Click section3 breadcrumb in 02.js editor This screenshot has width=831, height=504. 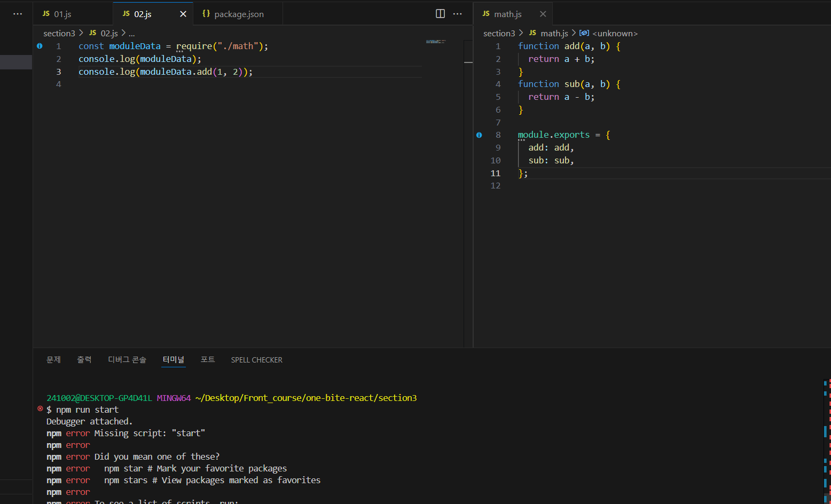[x=59, y=33]
